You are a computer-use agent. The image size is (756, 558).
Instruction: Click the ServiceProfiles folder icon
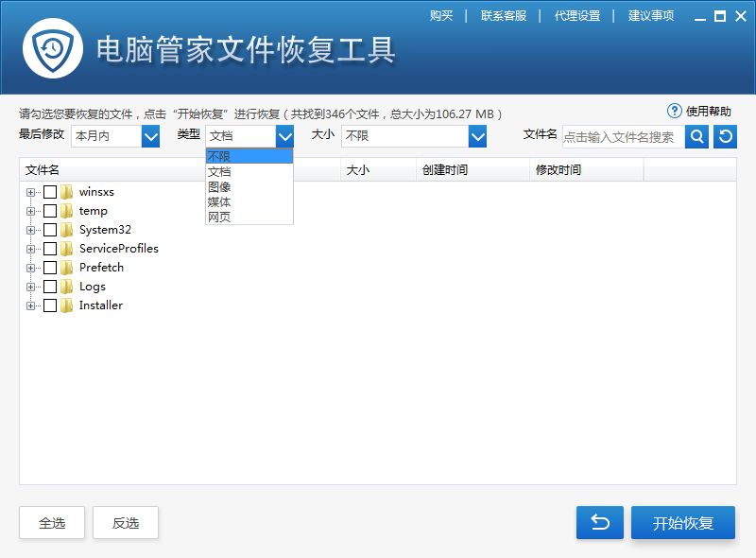coord(66,249)
